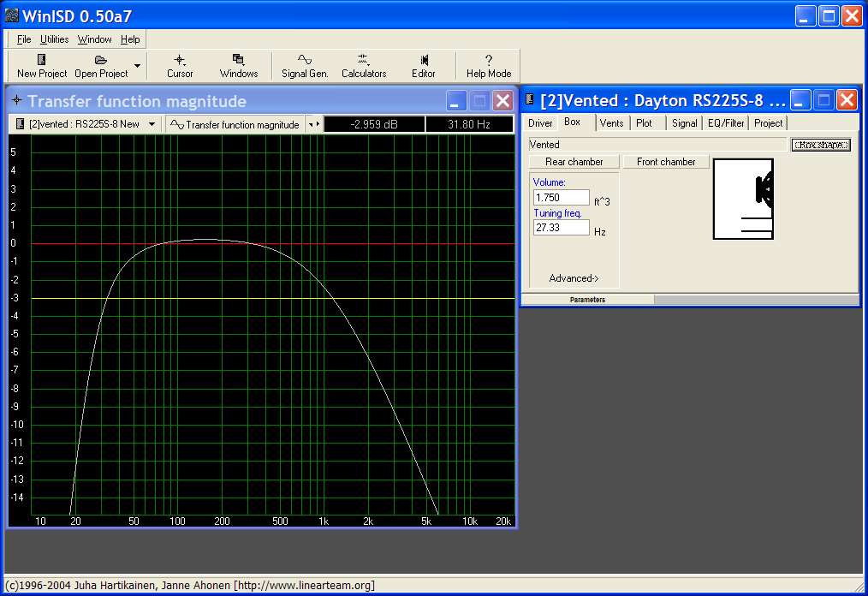Select the Front chamber button
Image resolution: width=868 pixels, height=596 pixels.
(x=666, y=162)
